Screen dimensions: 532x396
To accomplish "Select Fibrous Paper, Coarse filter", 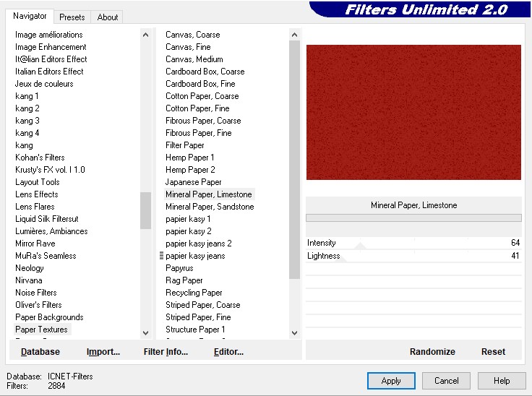I will click(x=203, y=121).
